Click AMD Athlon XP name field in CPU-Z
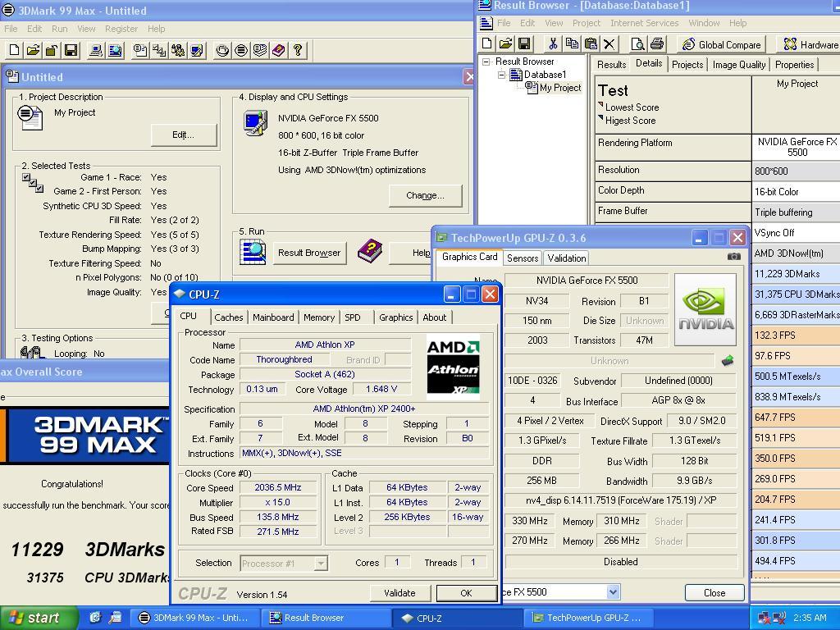Image resolution: width=840 pixels, height=630 pixels. pyautogui.click(x=325, y=345)
